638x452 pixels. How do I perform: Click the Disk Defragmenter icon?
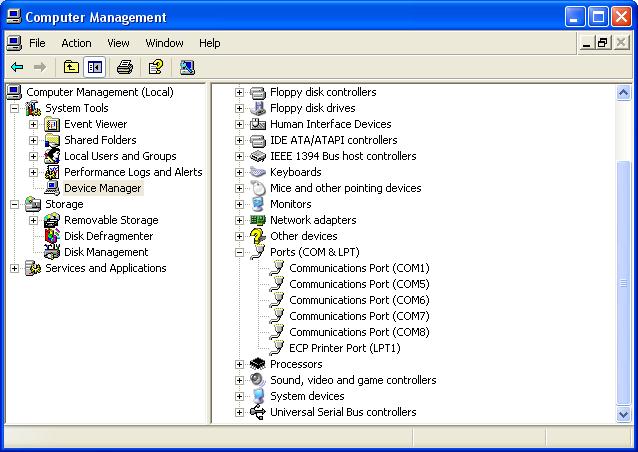click(52, 236)
